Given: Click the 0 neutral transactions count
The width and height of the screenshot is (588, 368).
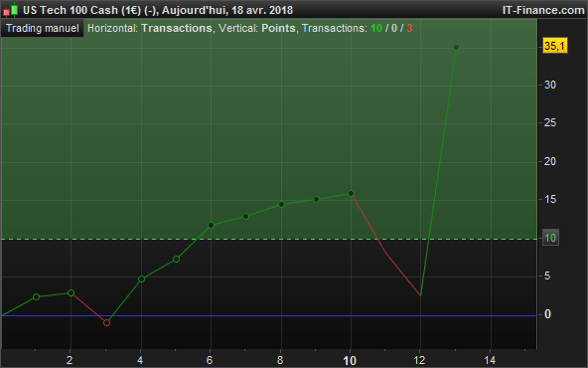Looking at the screenshot, I should [394, 28].
